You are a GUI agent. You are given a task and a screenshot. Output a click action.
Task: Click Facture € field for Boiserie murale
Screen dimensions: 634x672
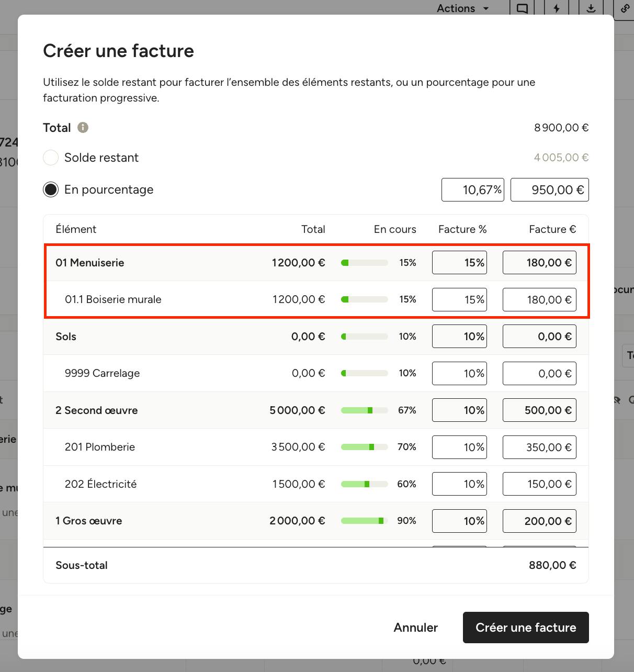539,299
